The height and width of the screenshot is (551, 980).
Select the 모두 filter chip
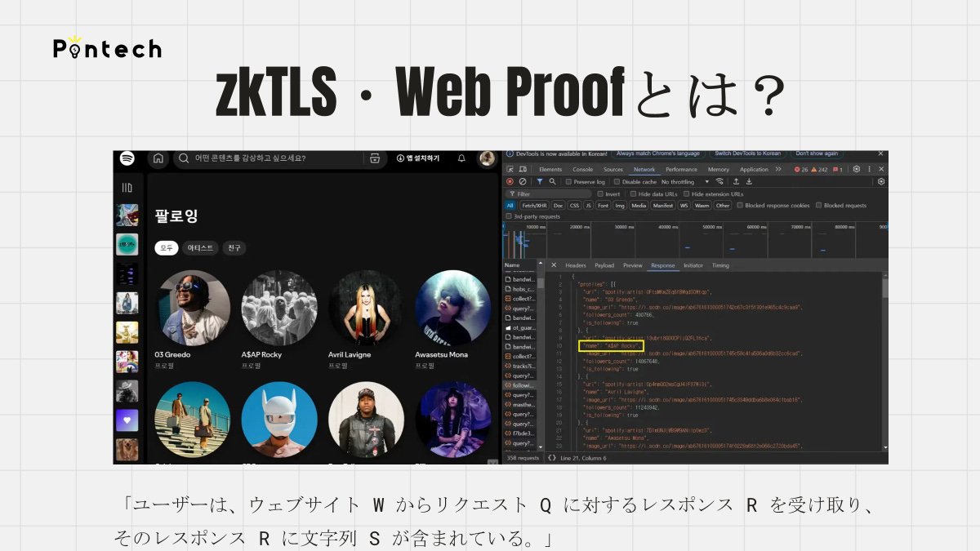click(167, 247)
